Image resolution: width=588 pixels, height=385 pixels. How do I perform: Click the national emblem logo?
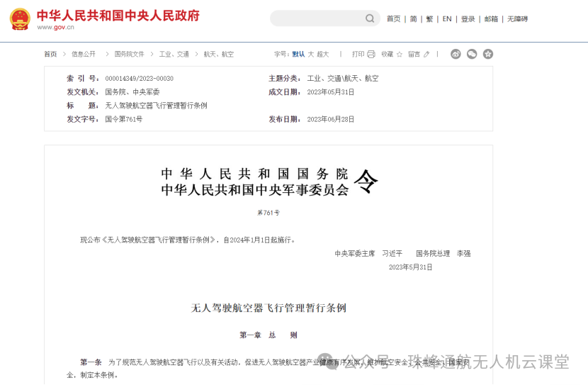[20, 19]
